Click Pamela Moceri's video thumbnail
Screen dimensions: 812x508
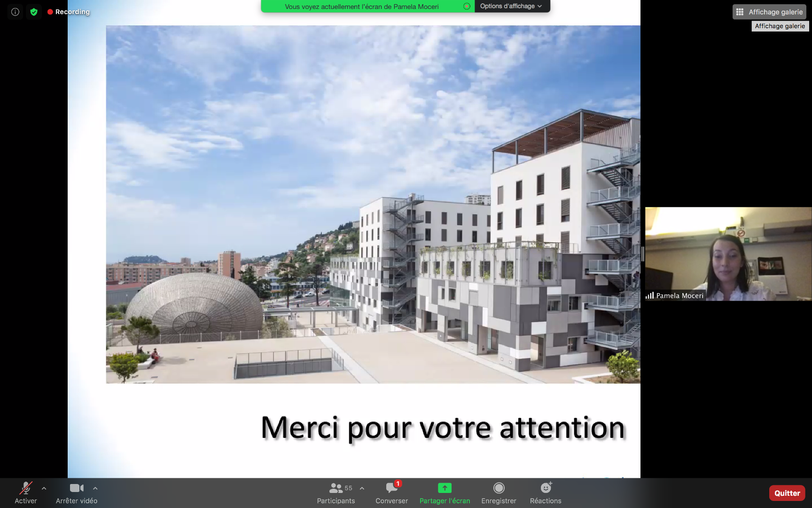[728, 254]
